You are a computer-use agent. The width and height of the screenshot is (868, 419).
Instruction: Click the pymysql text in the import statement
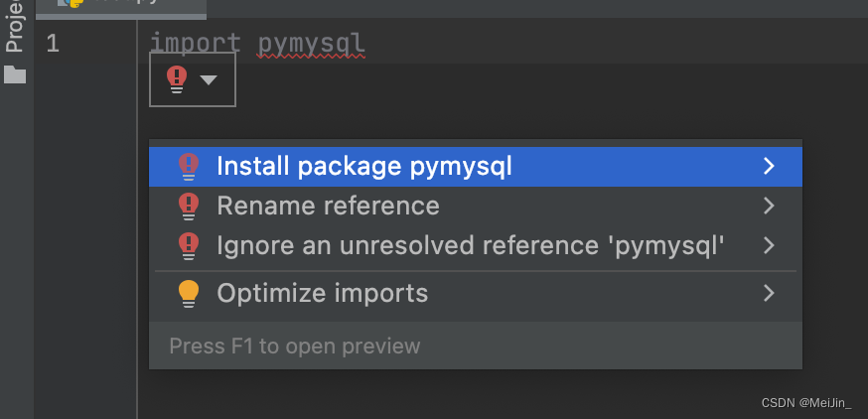pos(311,43)
